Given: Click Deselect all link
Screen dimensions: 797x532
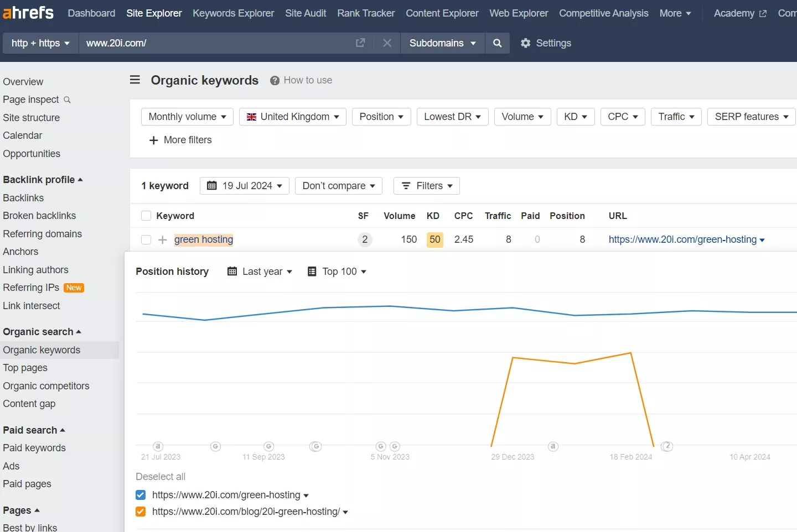Looking at the screenshot, I should pos(161,477).
